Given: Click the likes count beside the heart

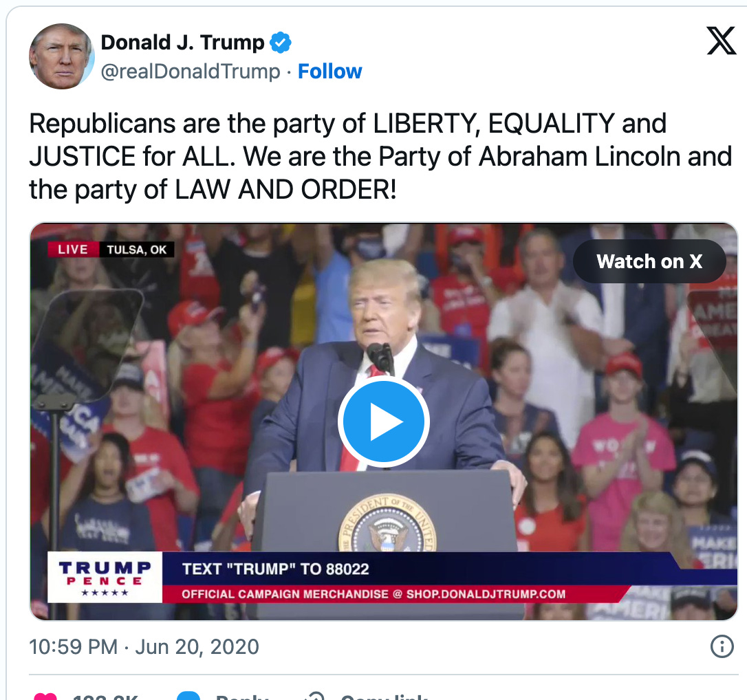Looking at the screenshot, I should pos(105,697).
